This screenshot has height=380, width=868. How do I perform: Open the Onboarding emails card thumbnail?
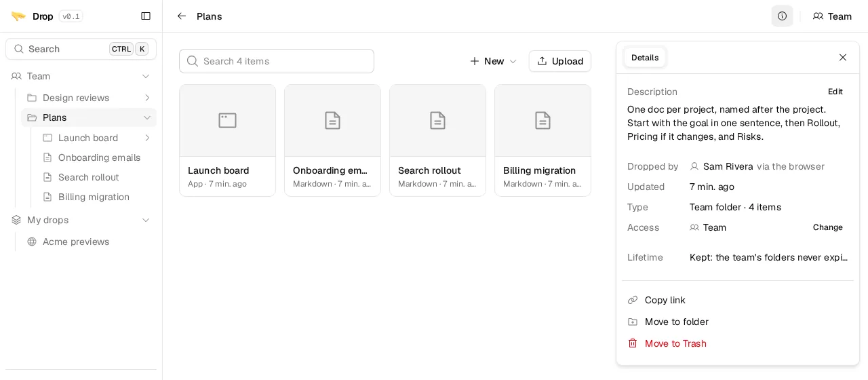[332, 121]
